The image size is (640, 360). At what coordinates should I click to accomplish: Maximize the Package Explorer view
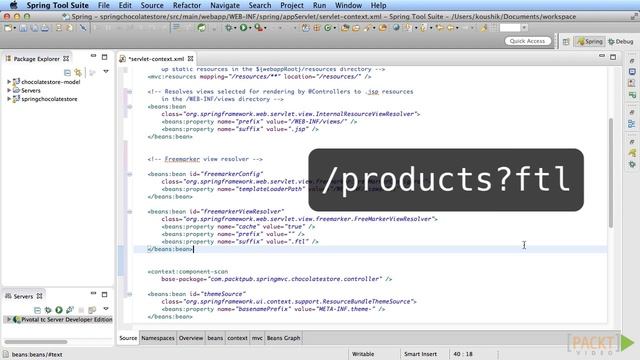pos(104,57)
